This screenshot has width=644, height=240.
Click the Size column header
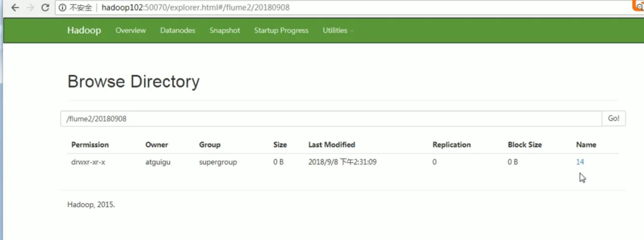[280, 145]
